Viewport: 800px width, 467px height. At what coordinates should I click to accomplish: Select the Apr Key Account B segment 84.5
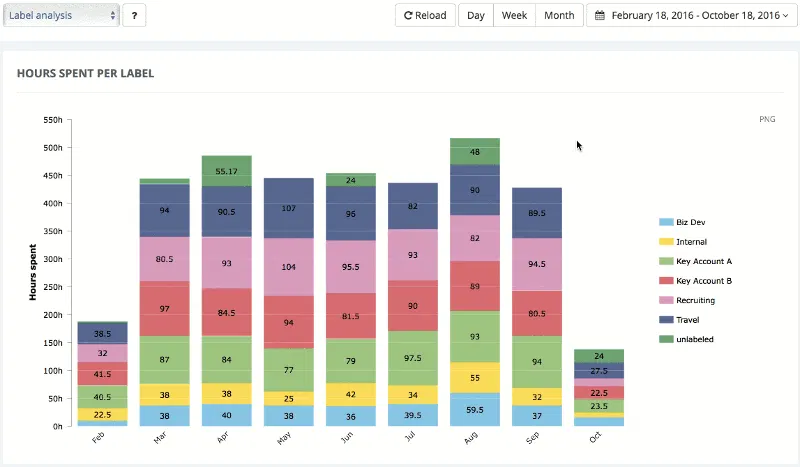227,312
